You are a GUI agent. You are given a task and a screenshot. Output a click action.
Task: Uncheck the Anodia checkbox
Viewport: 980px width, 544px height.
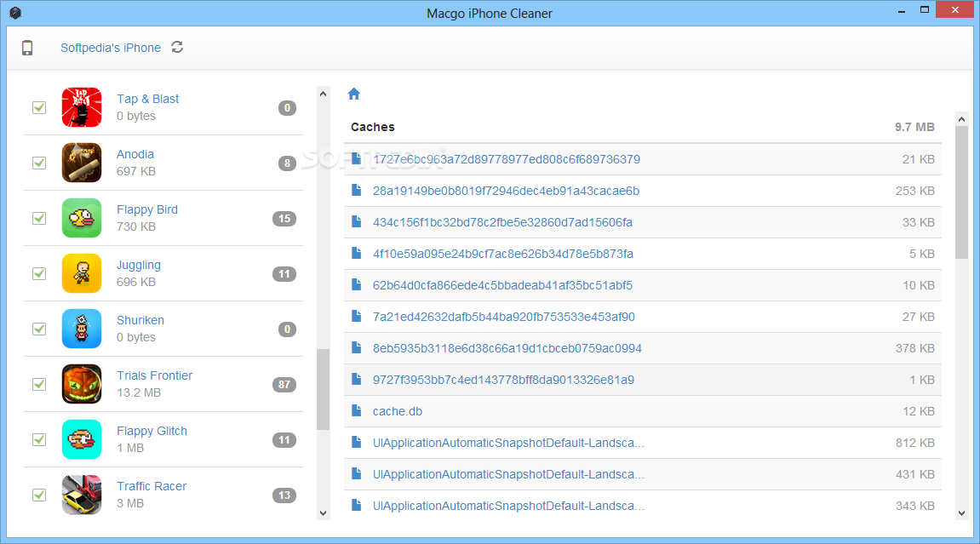pyautogui.click(x=39, y=163)
